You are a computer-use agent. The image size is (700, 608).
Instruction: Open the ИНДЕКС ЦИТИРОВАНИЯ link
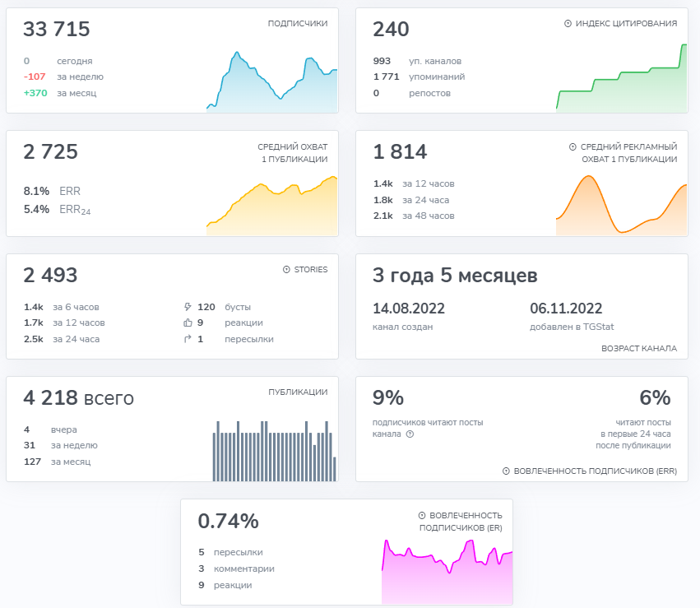click(626, 24)
